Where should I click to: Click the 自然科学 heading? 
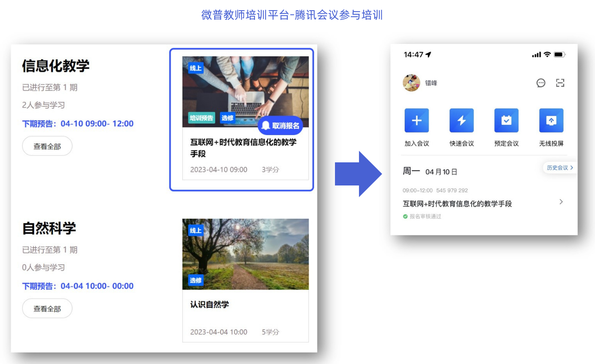pyautogui.click(x=49, y=228)
